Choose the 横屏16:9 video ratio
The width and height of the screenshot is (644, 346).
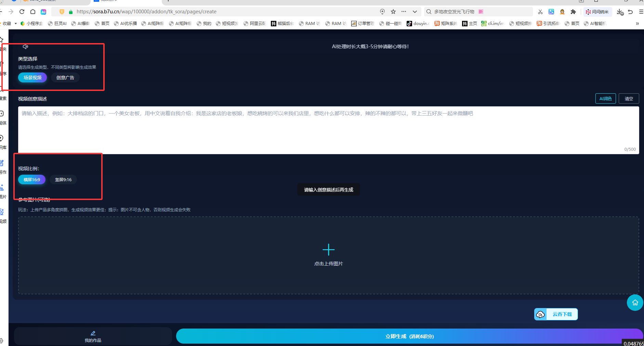32,180
